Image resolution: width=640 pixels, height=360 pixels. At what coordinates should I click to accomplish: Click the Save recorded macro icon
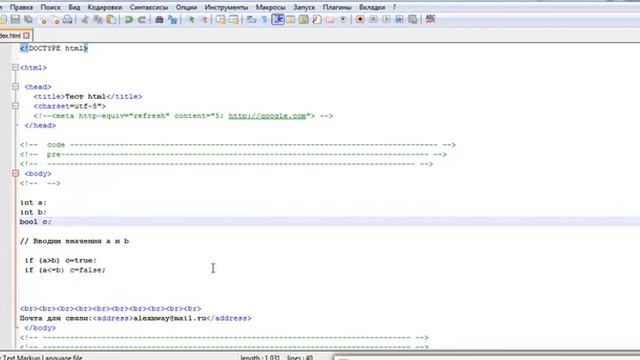point(412,19)
